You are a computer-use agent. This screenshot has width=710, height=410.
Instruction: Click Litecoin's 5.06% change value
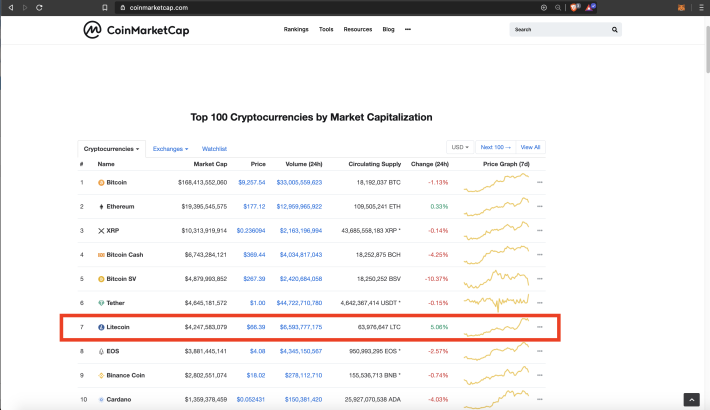[439, 327]
